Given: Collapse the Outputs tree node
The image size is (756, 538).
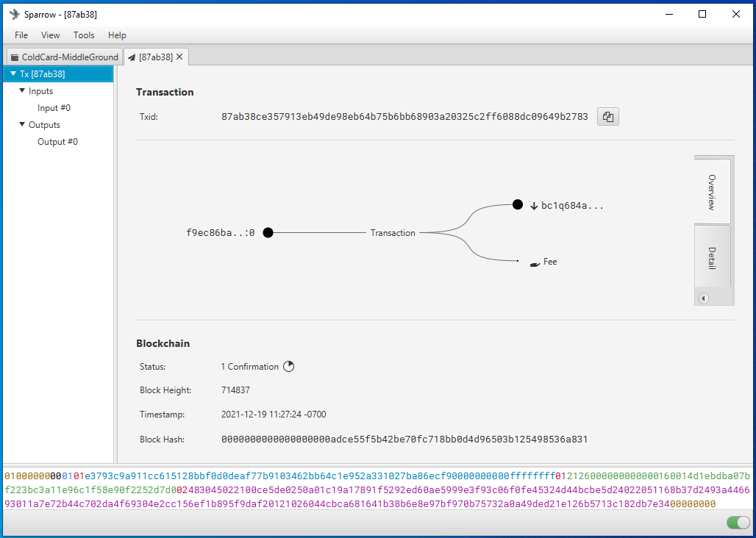Looking at the screenshot, I should click(x=22, y=124).
